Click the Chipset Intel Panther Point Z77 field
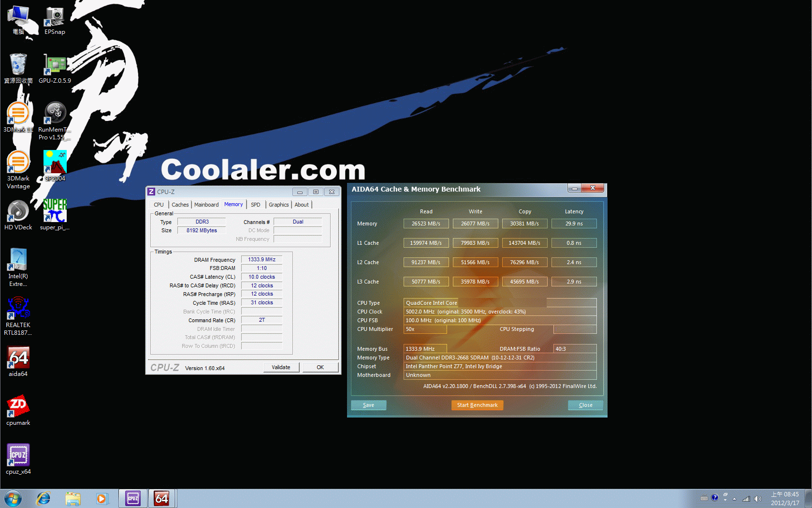Image resolution: width=812 pixels, height=508 pixels. tap(500, 366)
